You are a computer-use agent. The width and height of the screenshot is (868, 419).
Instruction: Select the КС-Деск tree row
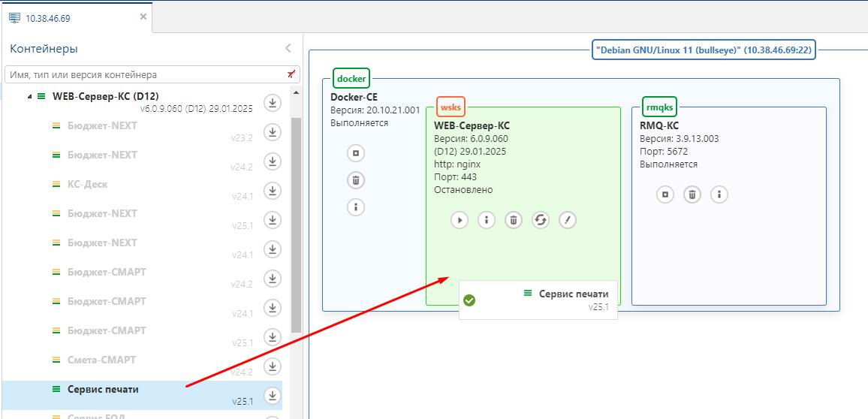tap(142, 190)
